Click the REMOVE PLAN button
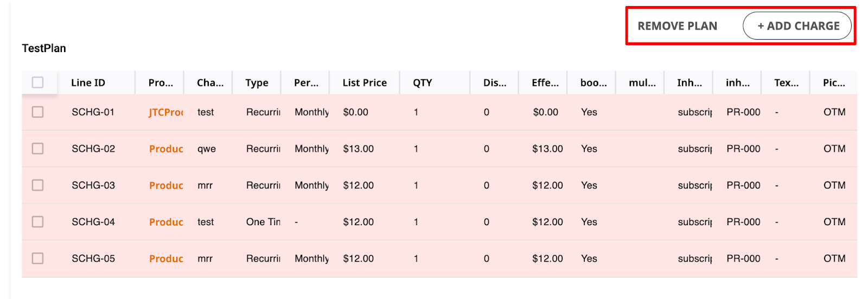The width and height of the screenshot is (868, 299). click(x=677, y=26)
